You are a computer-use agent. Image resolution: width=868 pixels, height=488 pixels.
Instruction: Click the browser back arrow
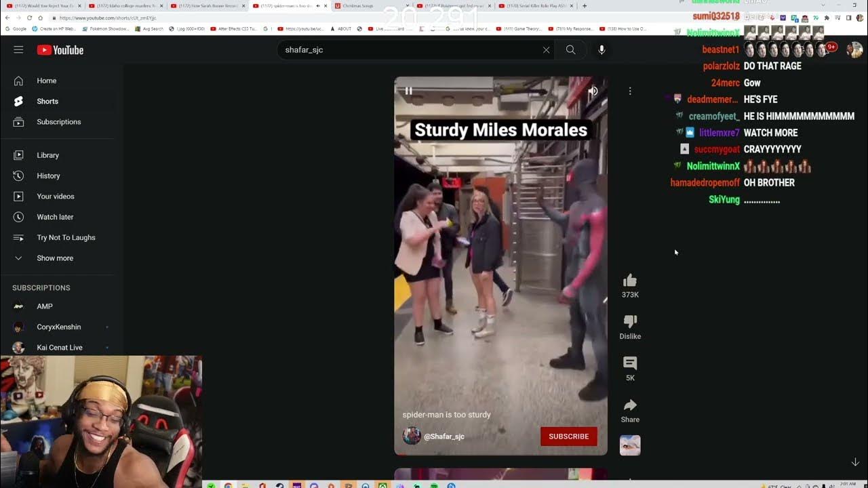[7, 18]
